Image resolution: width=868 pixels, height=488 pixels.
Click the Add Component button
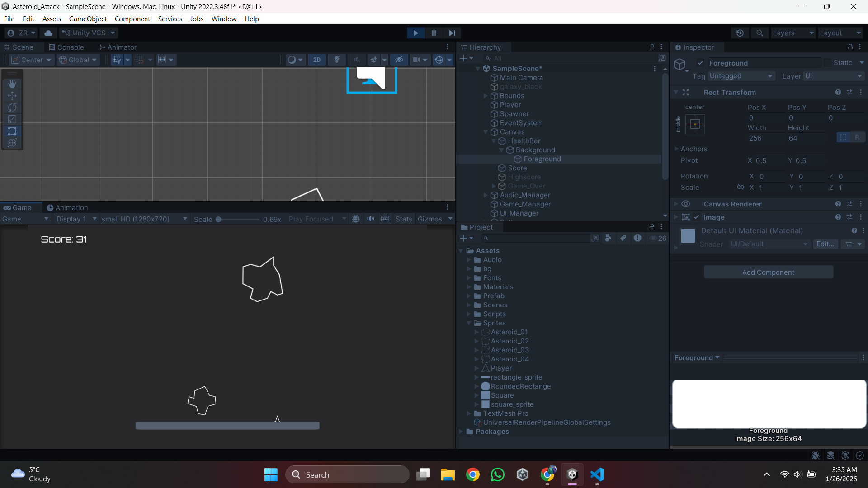point(768,272)
